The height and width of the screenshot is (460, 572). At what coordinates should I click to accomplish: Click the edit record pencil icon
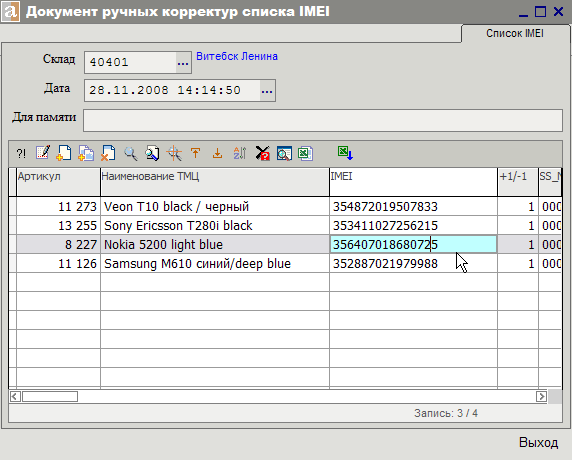click(x=43, y=153)
